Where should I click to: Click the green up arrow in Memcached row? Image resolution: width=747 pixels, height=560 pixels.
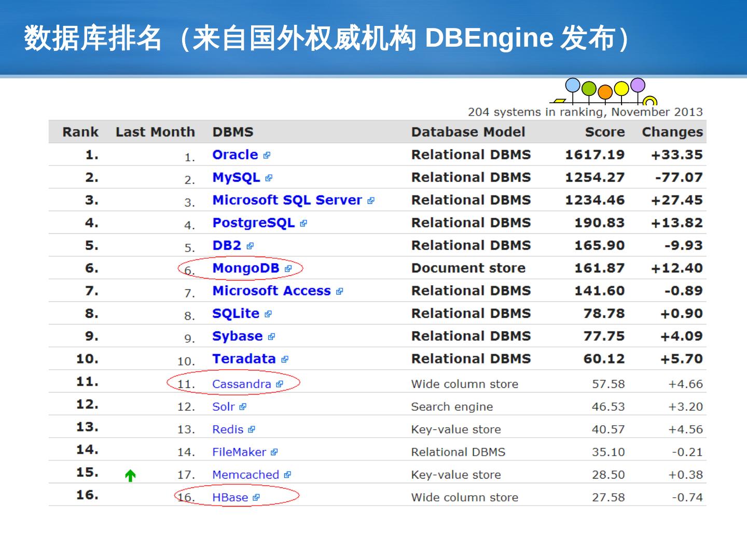[x=130, y=475]
